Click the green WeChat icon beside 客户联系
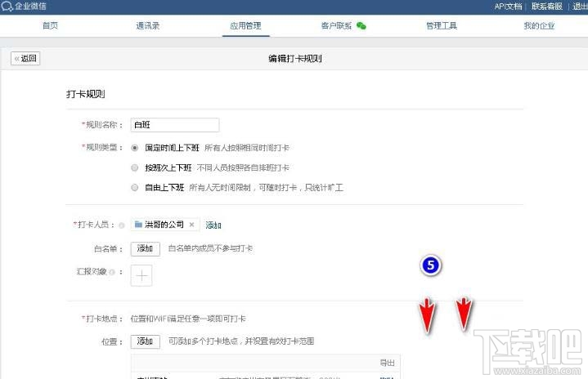This screenshot has width=588, height=379. click(361, 25)
